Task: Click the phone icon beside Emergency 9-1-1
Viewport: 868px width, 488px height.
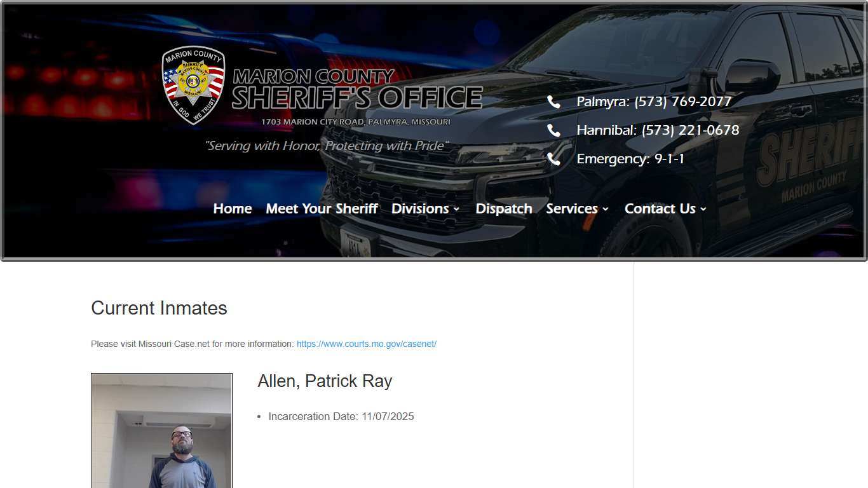Action: [554, 159]
